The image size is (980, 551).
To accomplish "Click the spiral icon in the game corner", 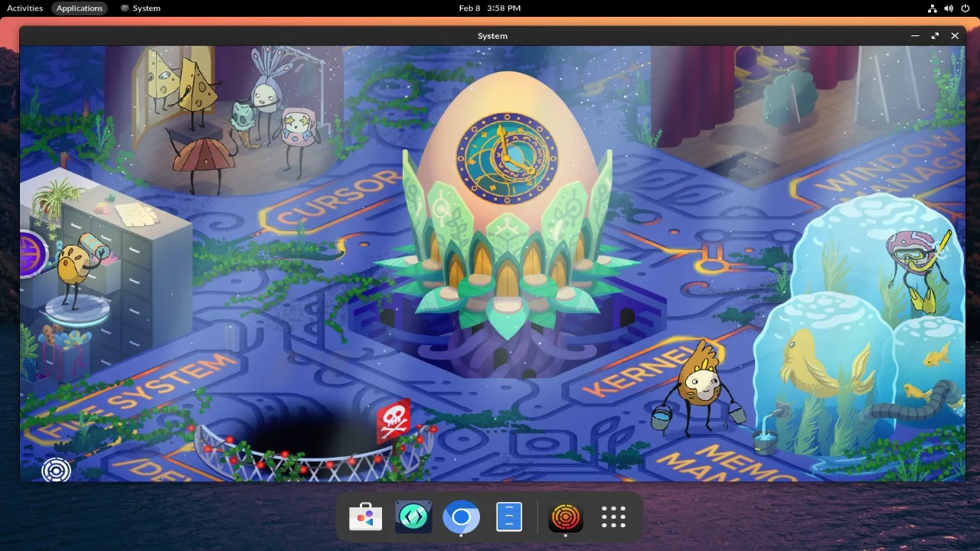I will pyautogui.click(x=56, y=471).
